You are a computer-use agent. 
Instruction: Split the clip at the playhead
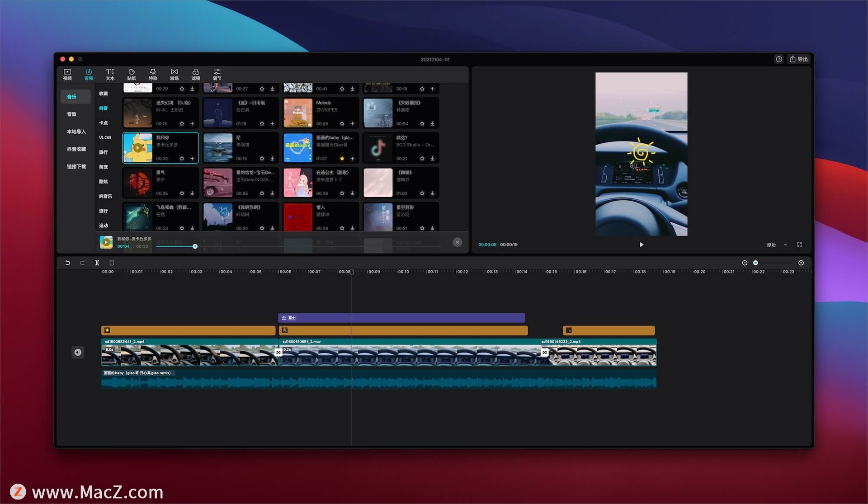[x=97, y=263]
